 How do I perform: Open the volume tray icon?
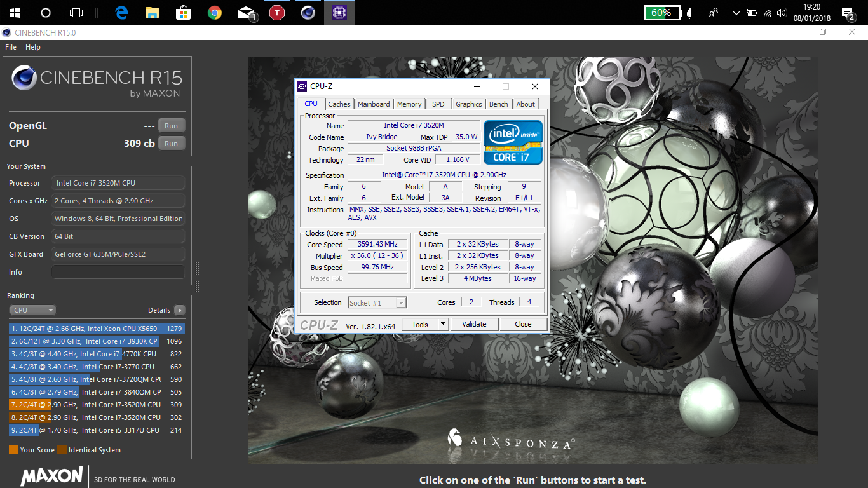tap(782, 13)
